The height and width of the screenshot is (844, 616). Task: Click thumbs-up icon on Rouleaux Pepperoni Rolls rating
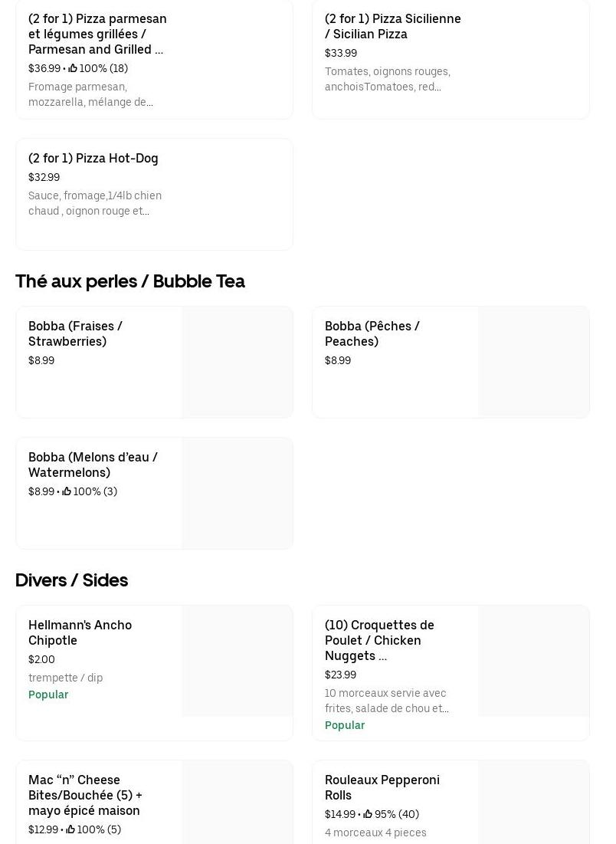368,814
